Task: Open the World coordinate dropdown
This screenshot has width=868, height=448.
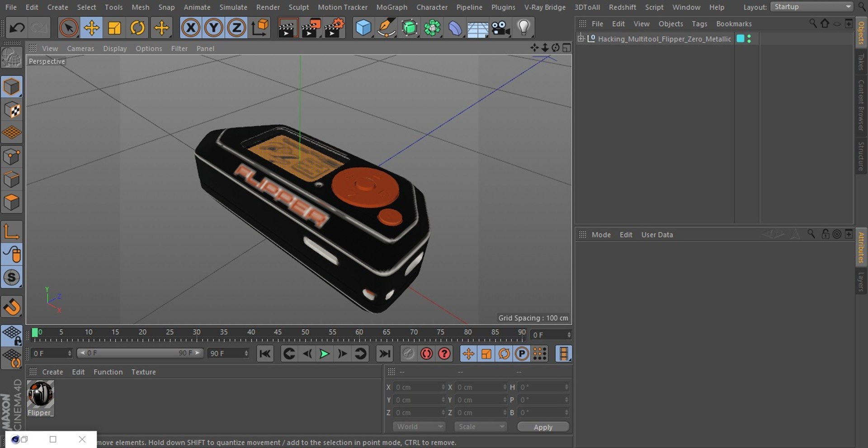Action: [x=419, y=427]
